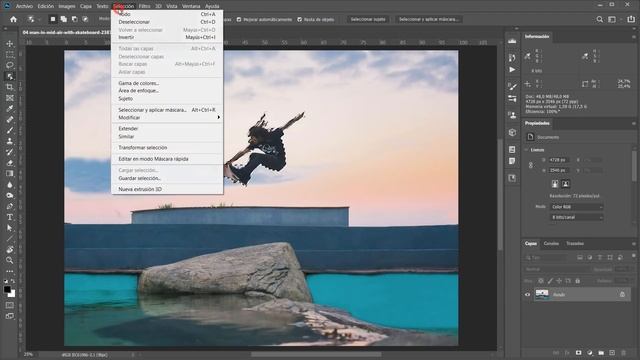Create a new layer icon

(612, 353)
